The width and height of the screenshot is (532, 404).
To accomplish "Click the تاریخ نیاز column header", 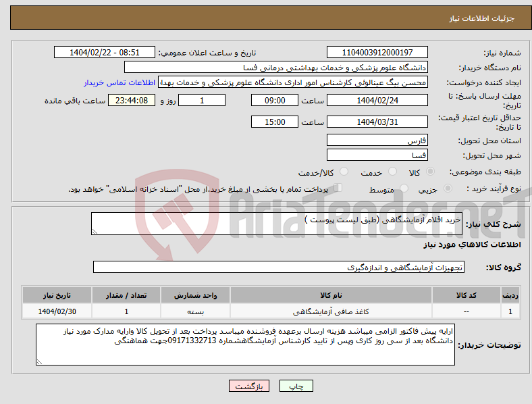I will pos(57,295).
